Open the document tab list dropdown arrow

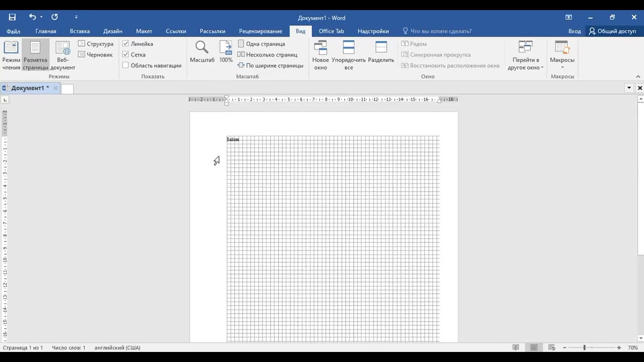629,88
